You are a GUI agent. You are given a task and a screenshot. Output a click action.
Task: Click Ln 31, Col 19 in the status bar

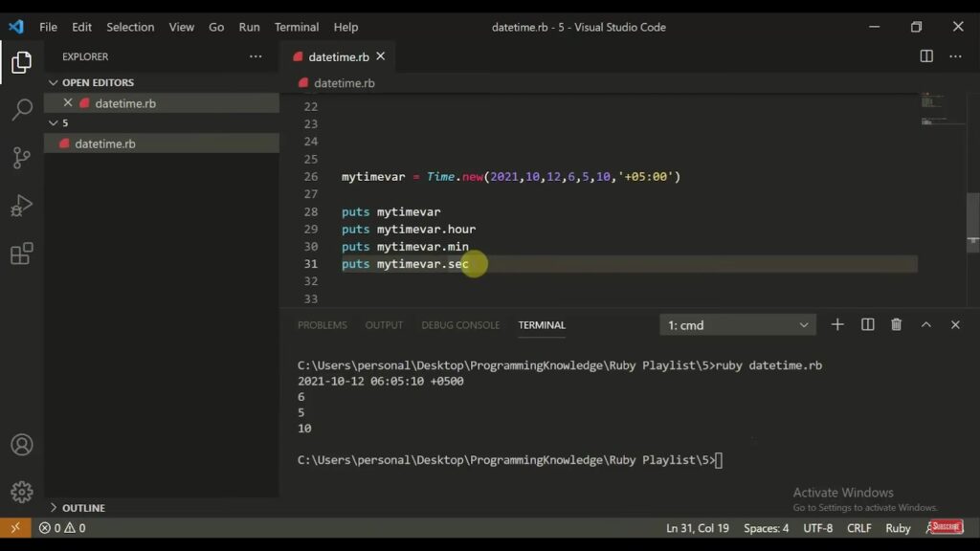point(698,528)
